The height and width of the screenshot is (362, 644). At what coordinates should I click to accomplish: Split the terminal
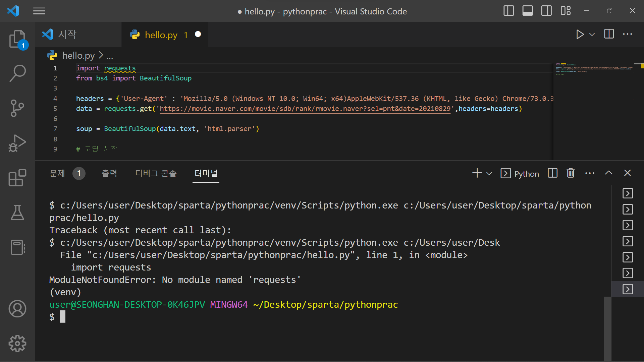[552, 173]
